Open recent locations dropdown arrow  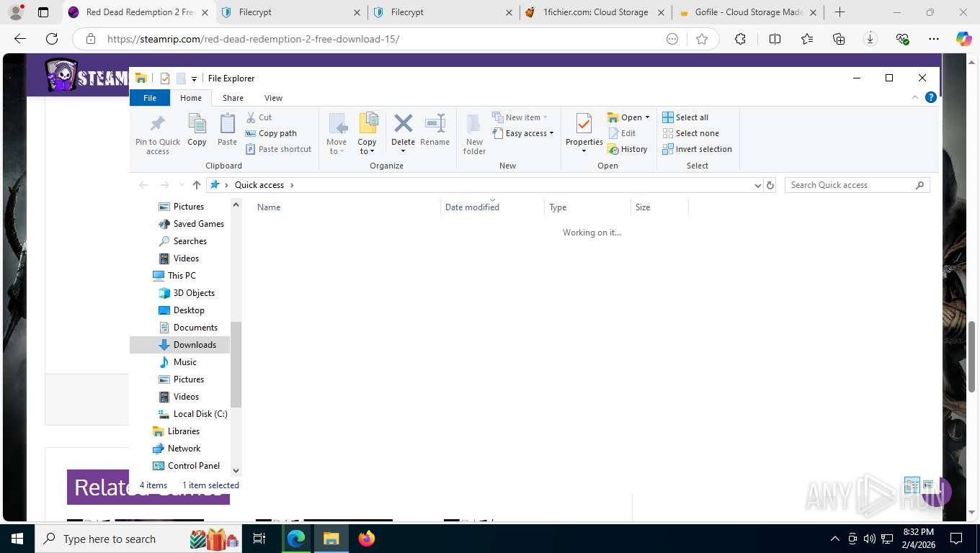(x=181, y=185)
